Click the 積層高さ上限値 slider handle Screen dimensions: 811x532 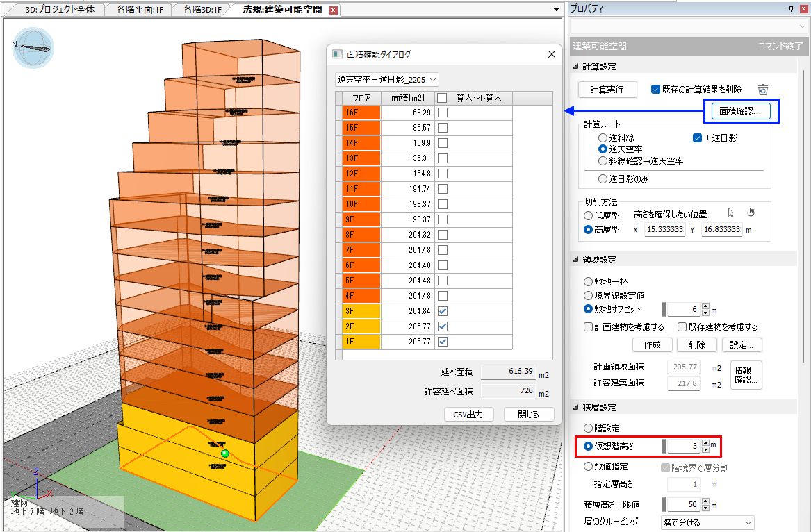[664, 504]
